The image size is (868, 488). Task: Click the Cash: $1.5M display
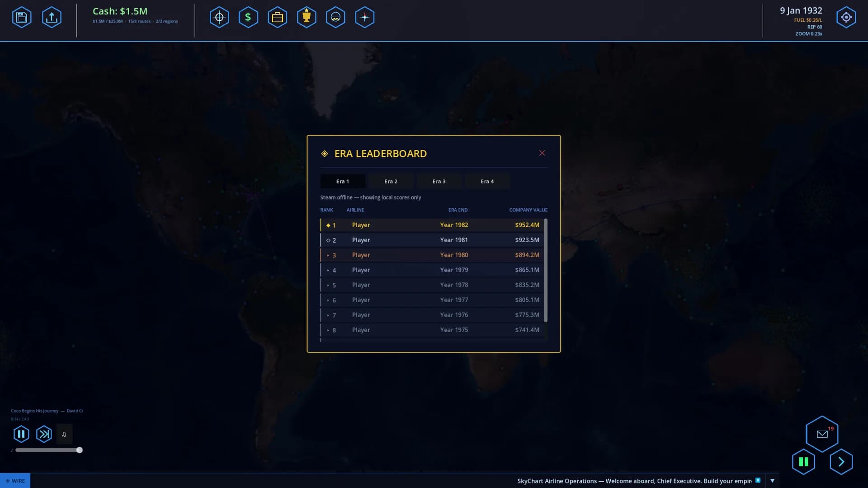[120, 11]
